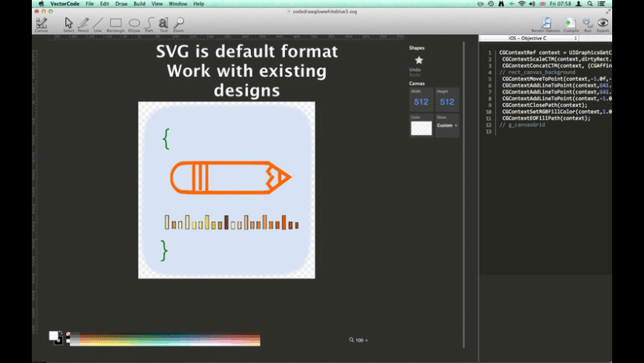Click comment // g_canvasGrid

[x=522, y=124]
